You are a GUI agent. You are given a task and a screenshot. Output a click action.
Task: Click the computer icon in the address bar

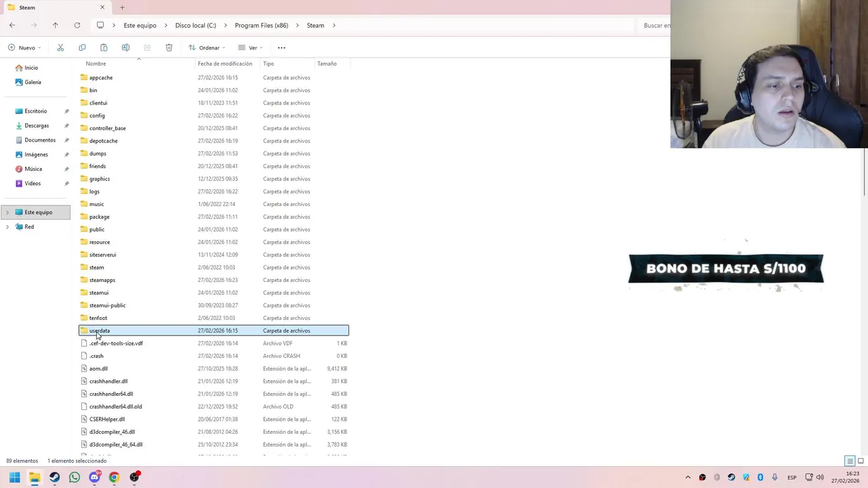(x=100, y=25)
